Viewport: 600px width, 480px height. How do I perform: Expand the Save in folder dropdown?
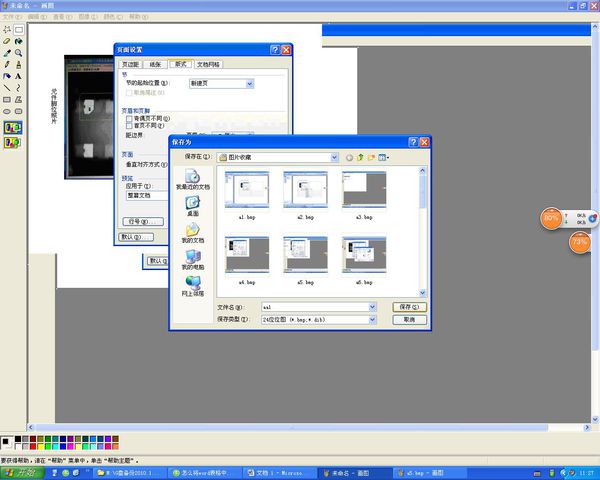(x=334, y=157)
